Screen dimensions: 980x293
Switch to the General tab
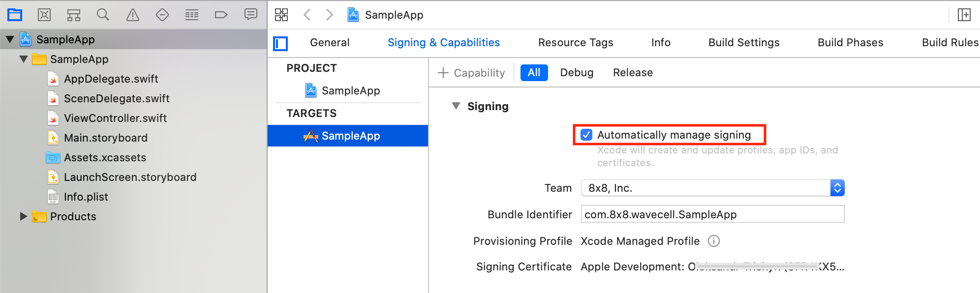[330, 43]
